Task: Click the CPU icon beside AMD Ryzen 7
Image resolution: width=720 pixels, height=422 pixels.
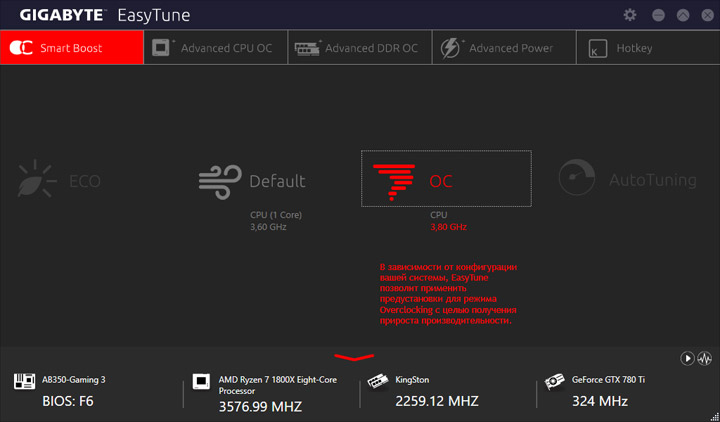Action: (201, 382)
